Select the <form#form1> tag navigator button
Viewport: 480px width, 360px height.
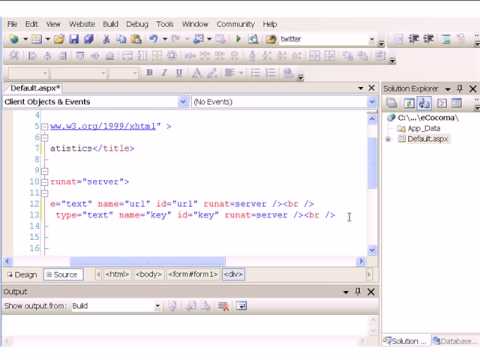click(193, 274)
